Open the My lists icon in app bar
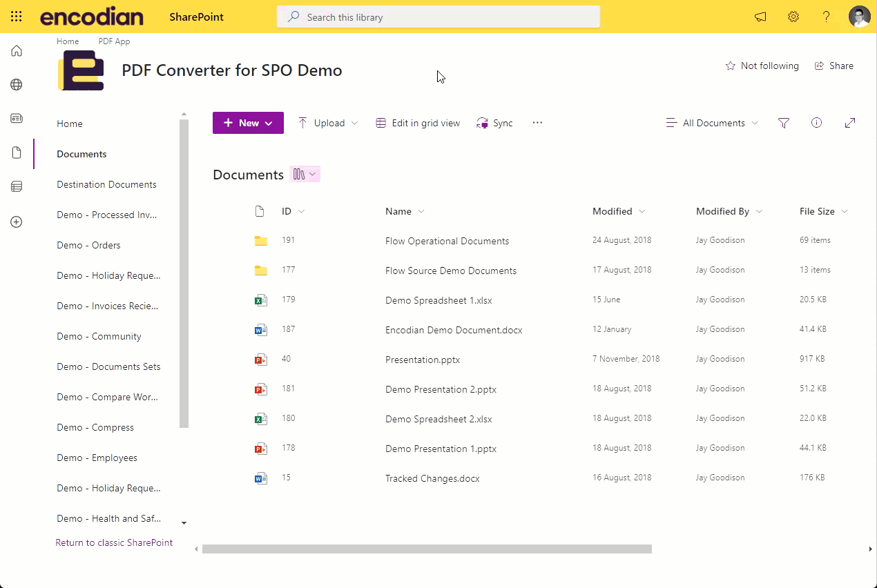Viewport: 877px width, 588px height. click(x=17, y=186)
